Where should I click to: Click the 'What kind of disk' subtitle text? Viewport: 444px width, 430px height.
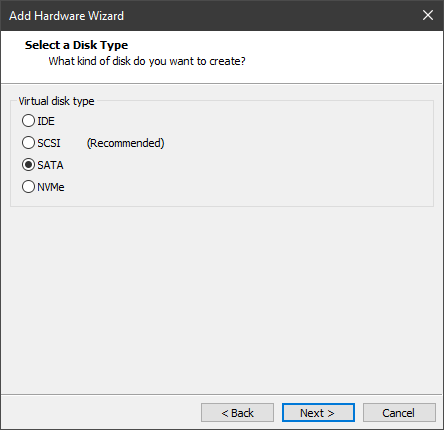click(x=147, y=61)
